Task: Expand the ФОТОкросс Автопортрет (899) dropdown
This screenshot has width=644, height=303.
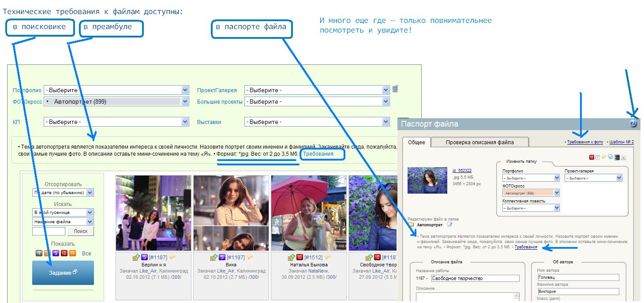Action: pos(116,101)
